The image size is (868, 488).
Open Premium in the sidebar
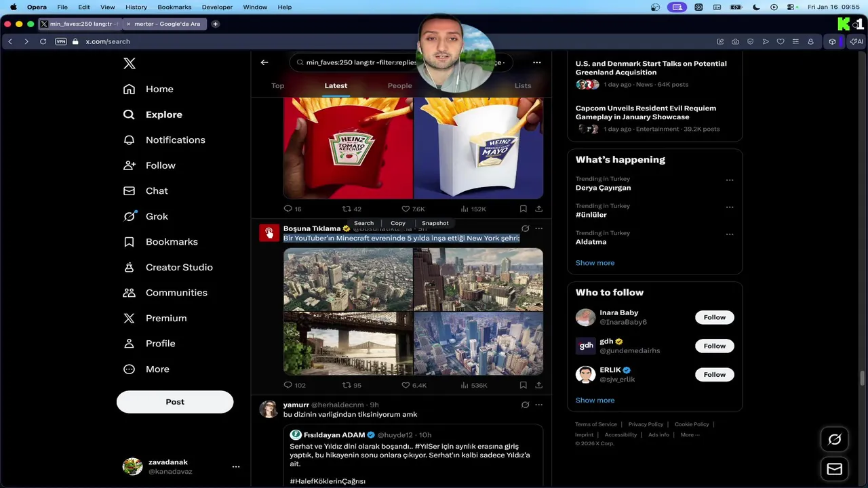click(x=155, y=318)
